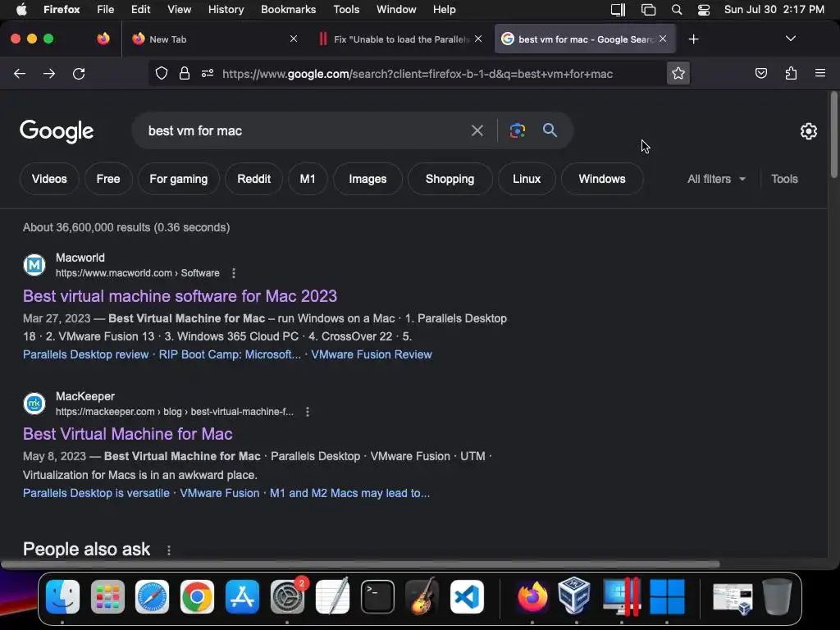Open the Firefox extensions menu
The image size is (840, 630).
click(x=791, y=73)
